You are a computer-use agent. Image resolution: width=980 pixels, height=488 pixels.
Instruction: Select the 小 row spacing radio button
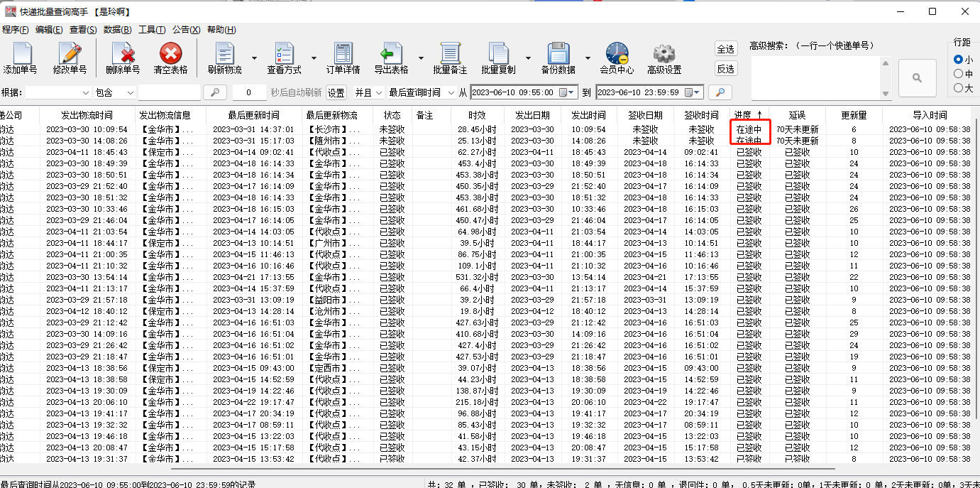[x=958, y=59]
